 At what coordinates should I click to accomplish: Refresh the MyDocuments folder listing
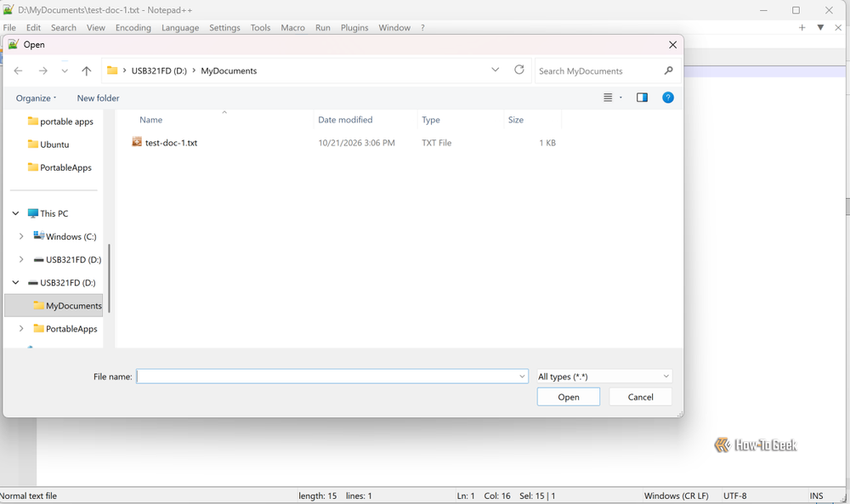pos(519,70)
